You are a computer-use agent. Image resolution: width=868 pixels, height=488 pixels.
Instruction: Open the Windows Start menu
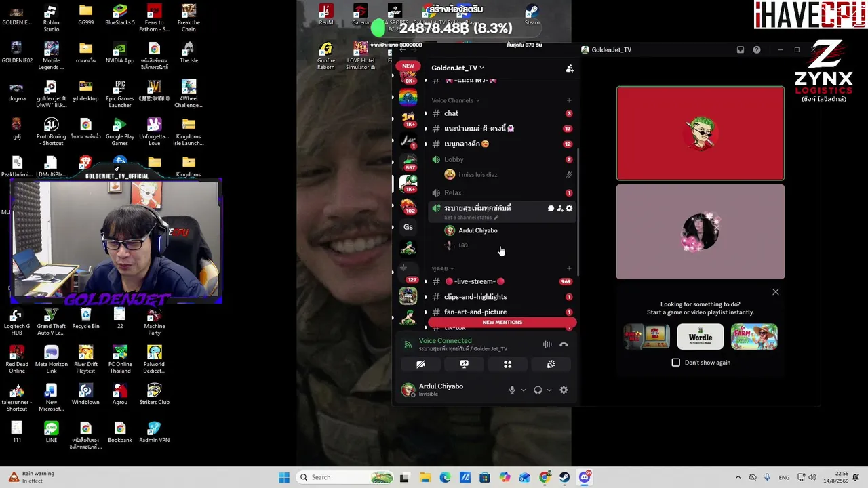coord(284,477)
